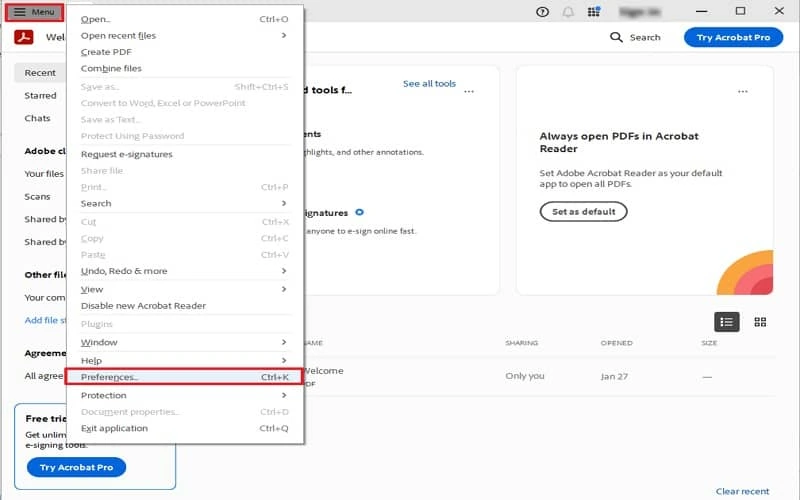
Task: Open the Always open PDFs card ellipsis
Action: 742,91
